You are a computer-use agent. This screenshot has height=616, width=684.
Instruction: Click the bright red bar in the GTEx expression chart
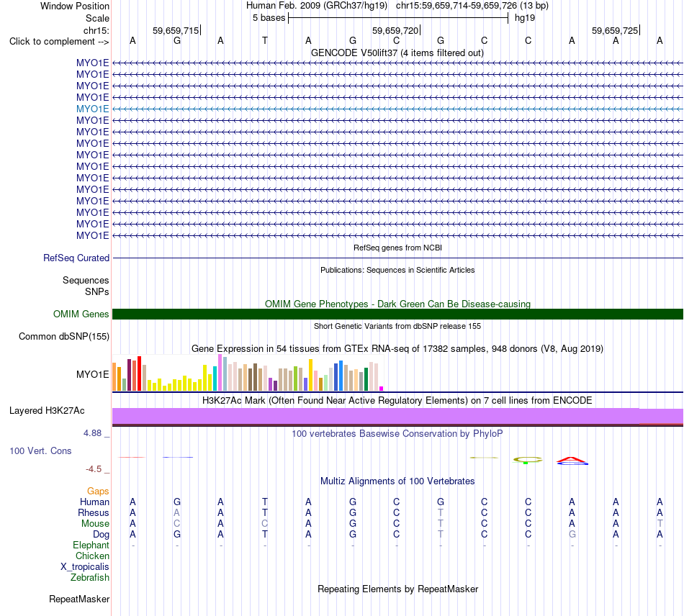140,373
